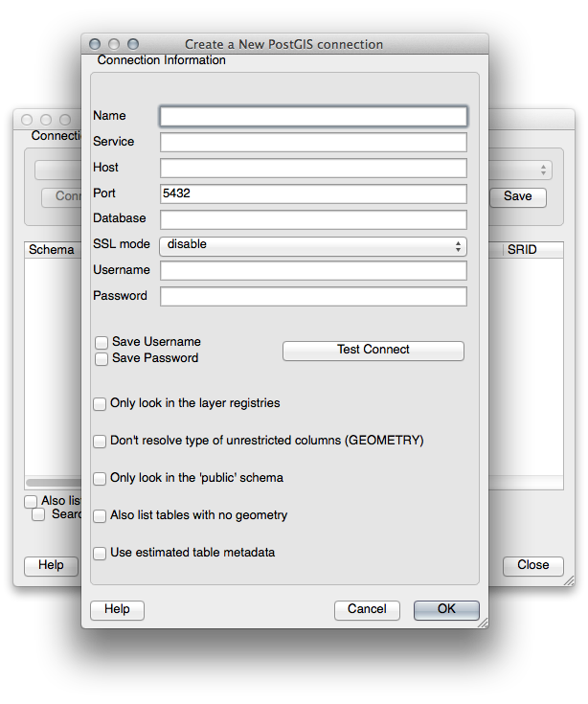Check Only look in the layer registries
This screenshot has width=588, height=704.
pos(100,404)
